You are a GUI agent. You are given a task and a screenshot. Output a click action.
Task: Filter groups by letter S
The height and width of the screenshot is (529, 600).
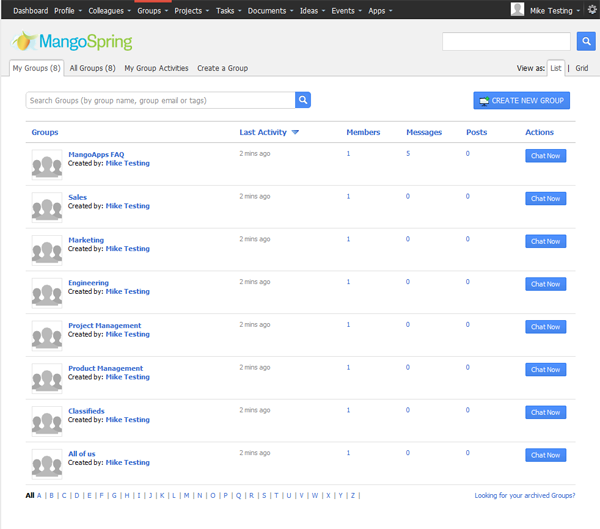264,495
